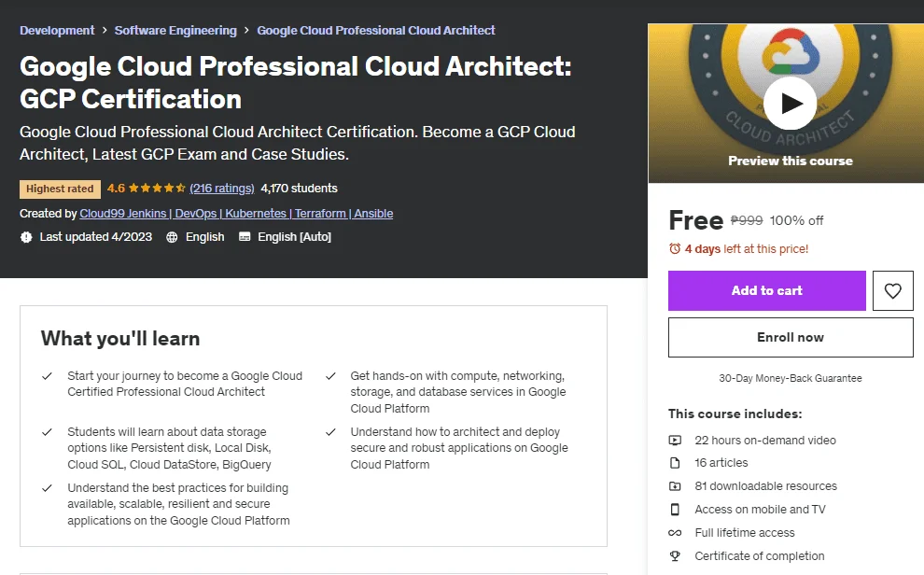Click the 'English [Auto]' captions text
This screenshot has height=575, width=924.
294,237
